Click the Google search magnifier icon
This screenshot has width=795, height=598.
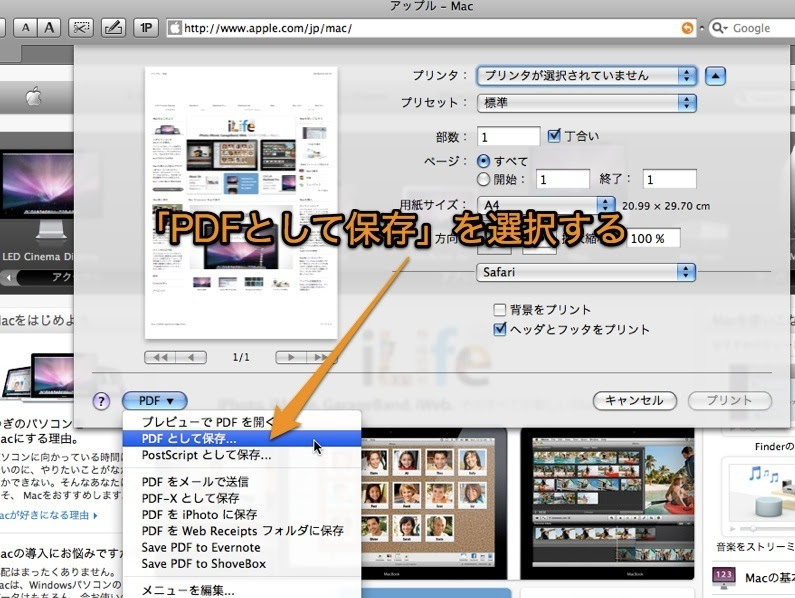pos(718,28)
